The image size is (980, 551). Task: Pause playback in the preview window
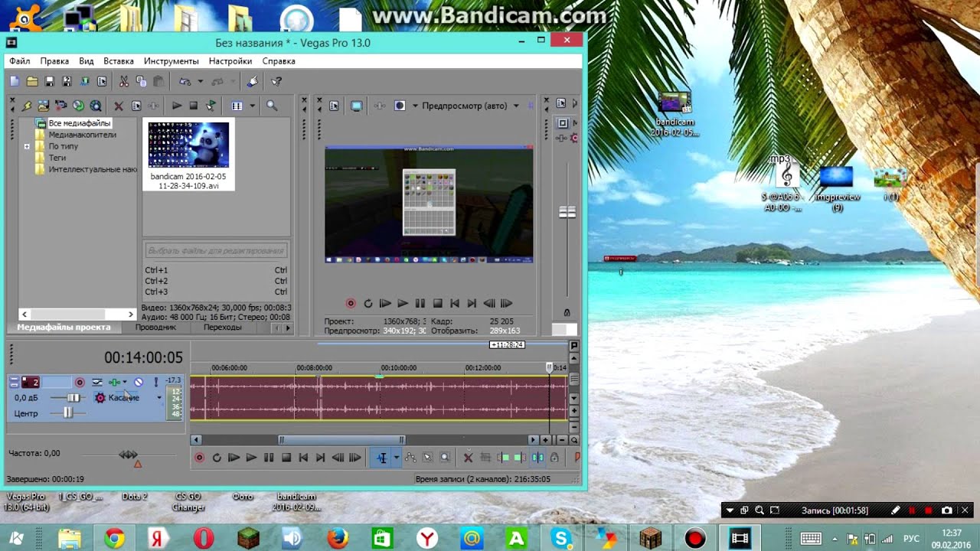click(420, 304)
